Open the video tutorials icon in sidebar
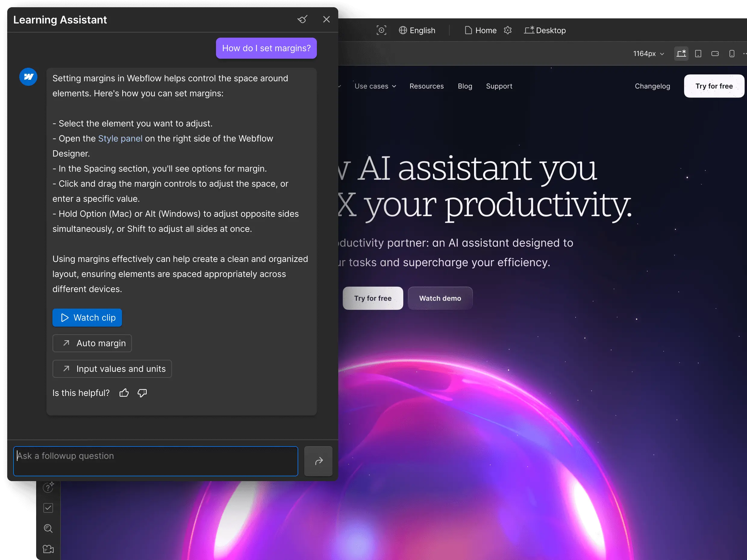747x560 pixels. [x=48, y=549]
